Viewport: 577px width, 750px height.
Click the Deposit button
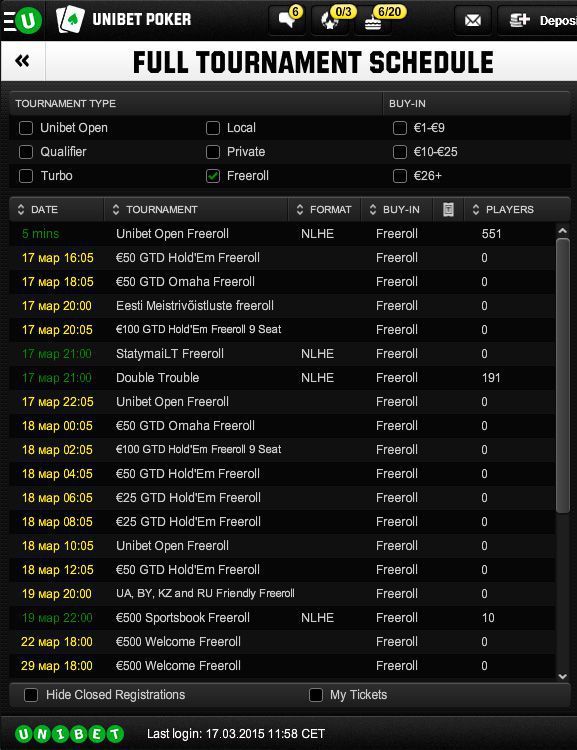[538, 20]
